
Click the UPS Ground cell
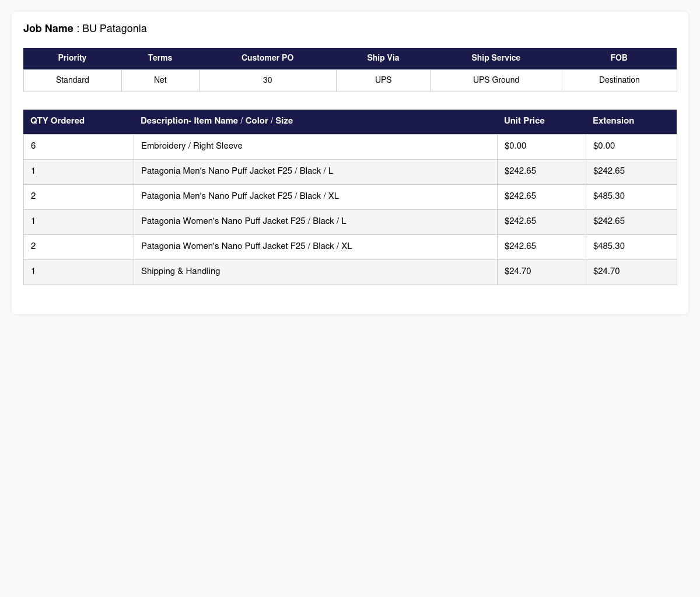(496, 80)
